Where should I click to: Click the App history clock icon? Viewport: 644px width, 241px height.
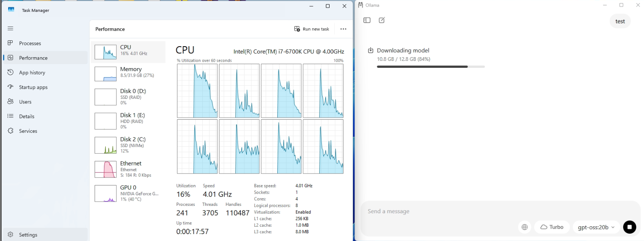pos(11,72)
